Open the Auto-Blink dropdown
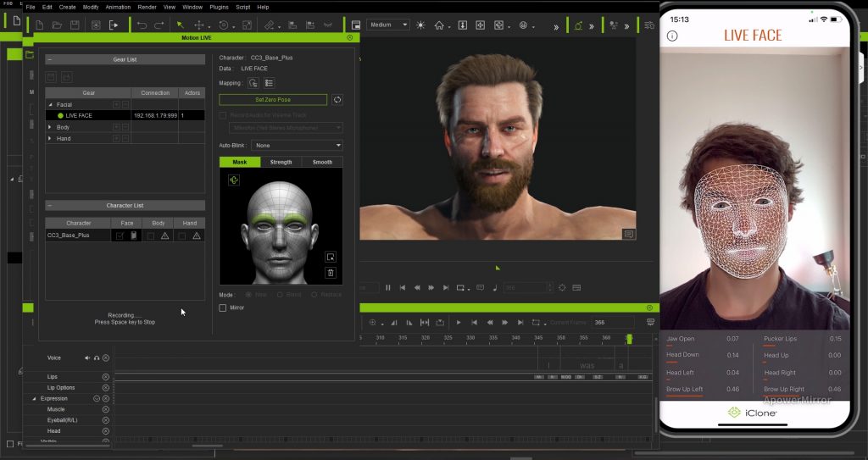The image size is (868, 460). pos(297,145)
